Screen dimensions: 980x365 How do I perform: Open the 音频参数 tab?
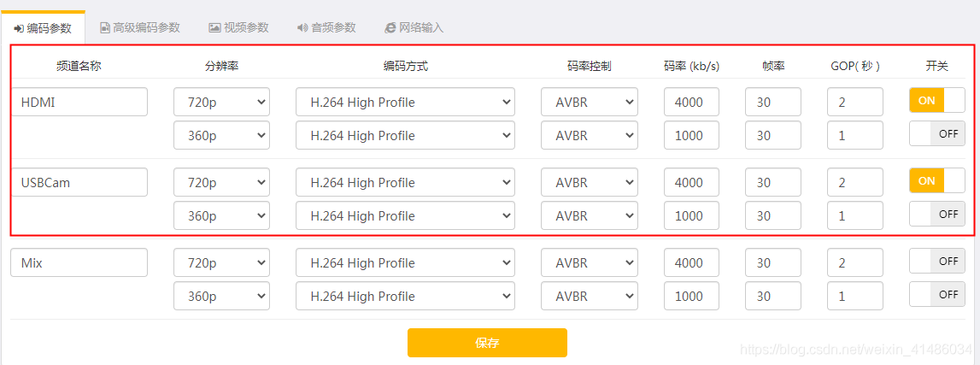[326, 27]
